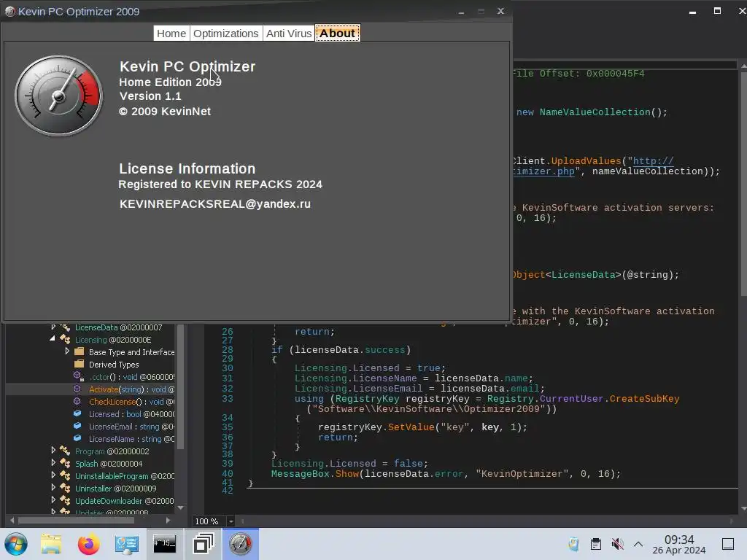Click the .cctor method icon
Image resolution: width=747 pixels, height=560 pixels.
click(x=79, y=377)
